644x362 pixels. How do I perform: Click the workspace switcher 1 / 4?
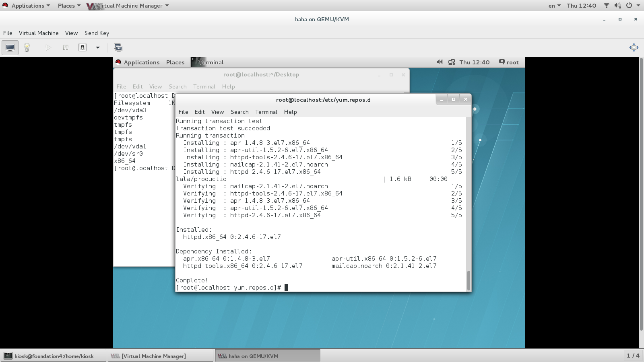(x=633, y=356)
